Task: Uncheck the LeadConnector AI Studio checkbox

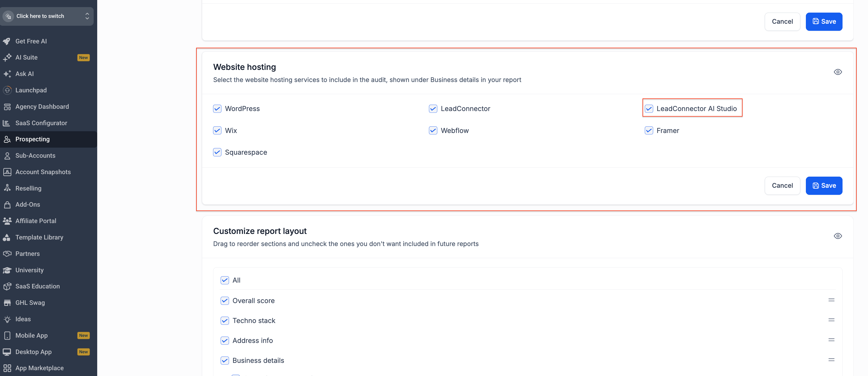Action: coord(649,109)
